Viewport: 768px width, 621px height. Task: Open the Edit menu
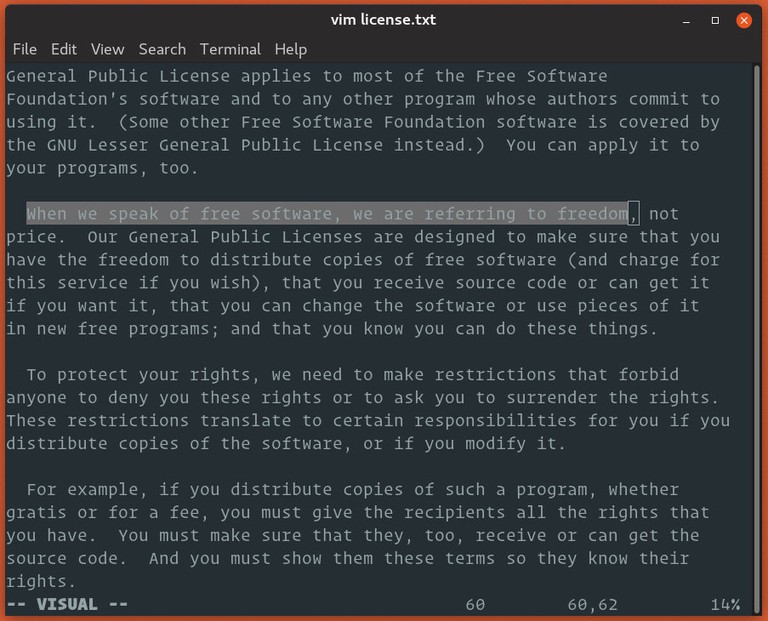click(64, 49)
